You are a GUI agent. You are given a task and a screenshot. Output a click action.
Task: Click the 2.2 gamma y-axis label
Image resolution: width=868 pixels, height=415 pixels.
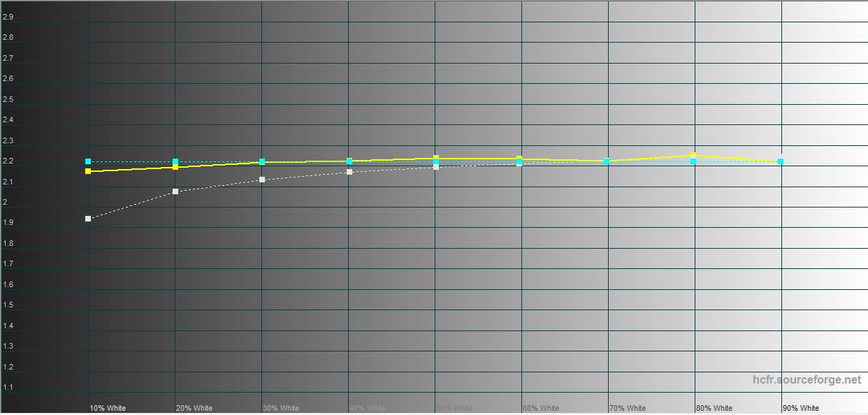pyautogui.click(x=8, y=161)
